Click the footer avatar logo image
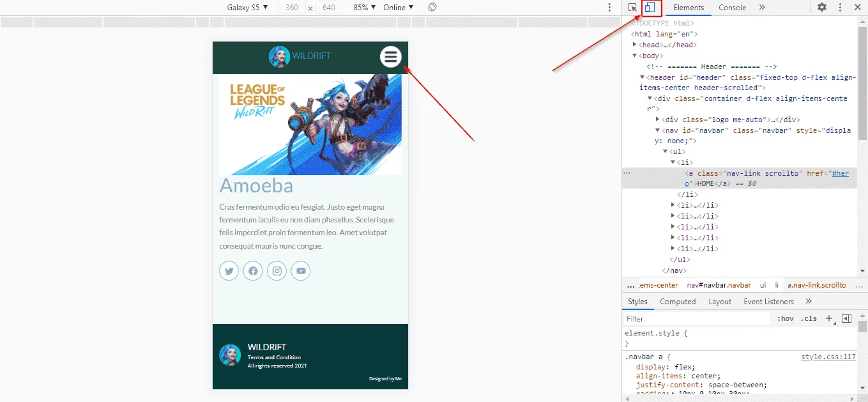 [x=230, y=355]
